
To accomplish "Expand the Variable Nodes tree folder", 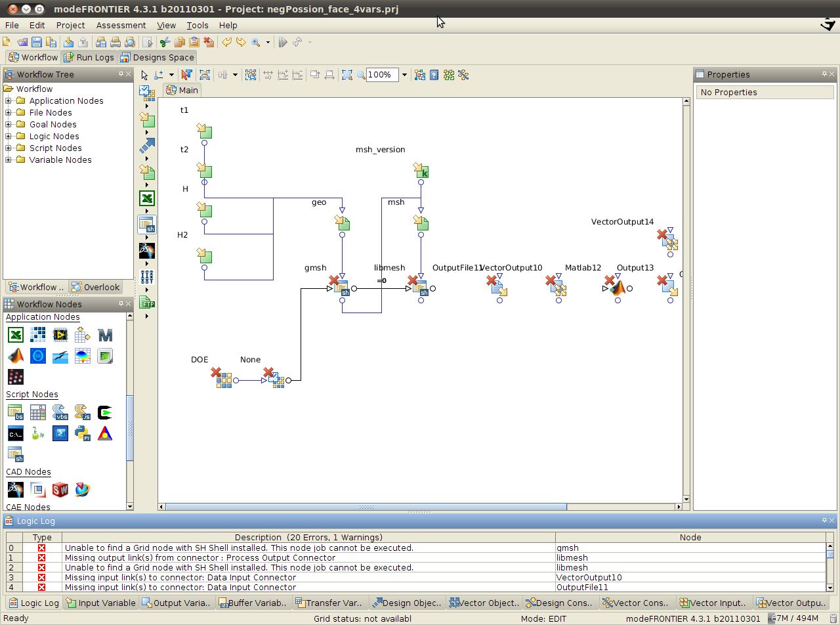I will point(9,160).
